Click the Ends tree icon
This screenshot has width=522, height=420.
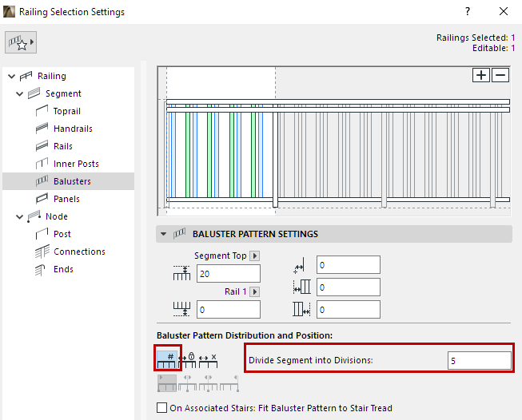(40, 270)
